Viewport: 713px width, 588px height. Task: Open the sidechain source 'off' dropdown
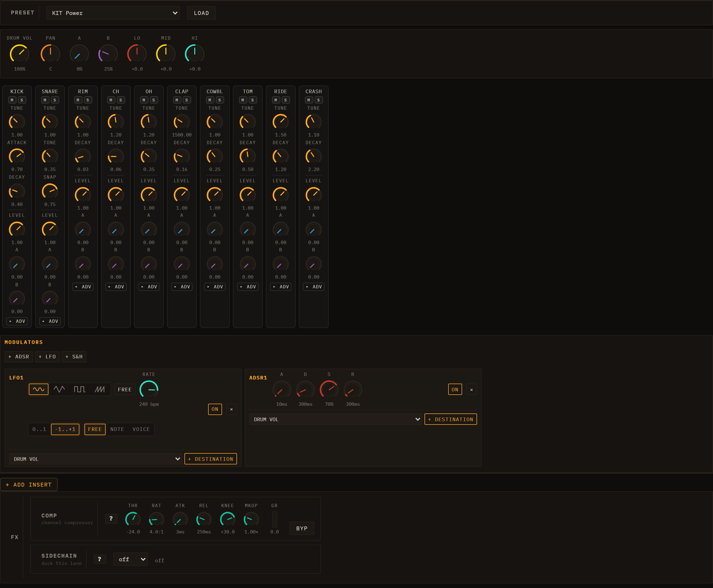click(x=131, y=559)
